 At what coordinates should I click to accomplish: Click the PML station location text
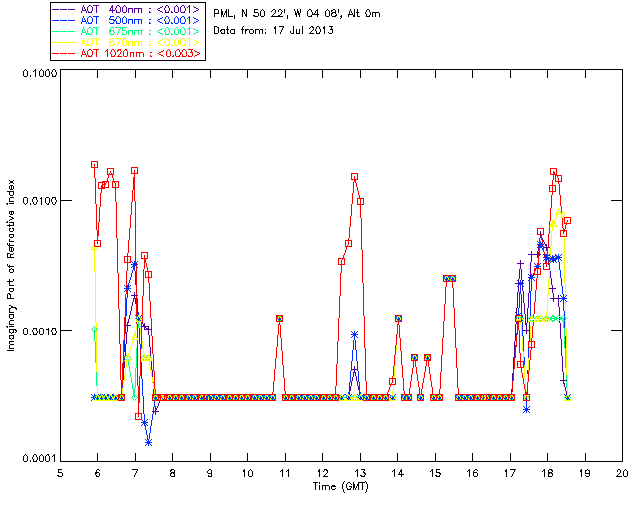click(x=297, y=14)
